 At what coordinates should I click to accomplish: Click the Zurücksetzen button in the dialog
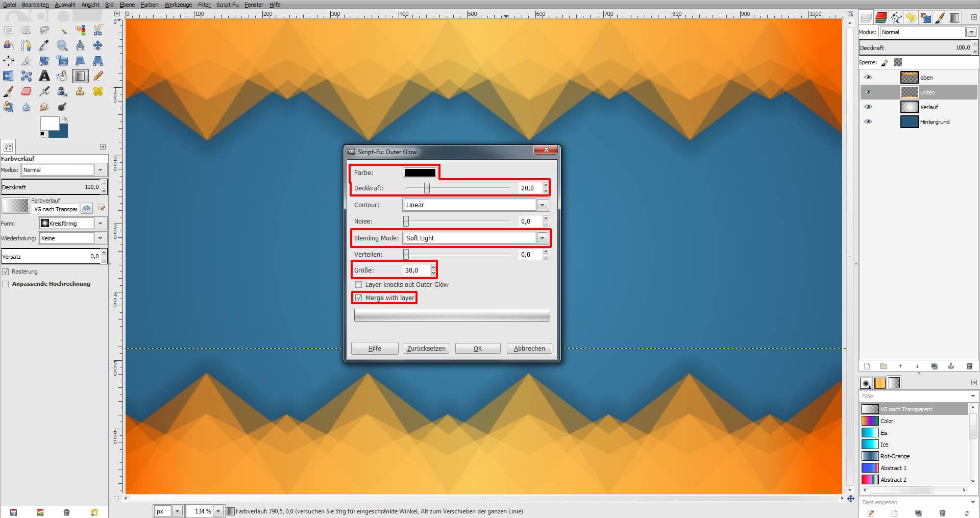click(x=426, y=348)
